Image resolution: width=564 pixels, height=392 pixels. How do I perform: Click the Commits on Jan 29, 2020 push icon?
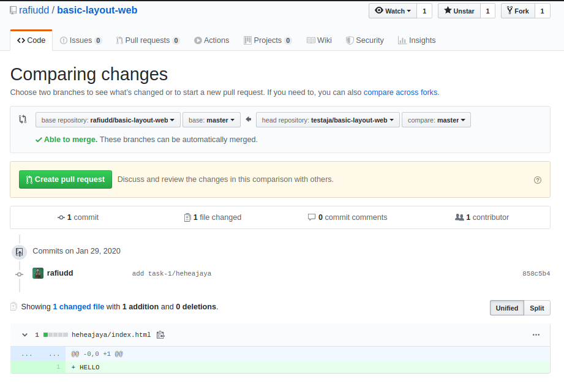[20, 252]
